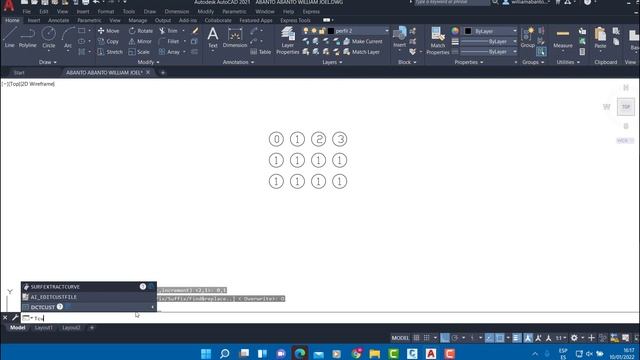The width and height of the screenshot is (640, 360).
Task: Expand the Properties panel
Action: pos(469,62)
